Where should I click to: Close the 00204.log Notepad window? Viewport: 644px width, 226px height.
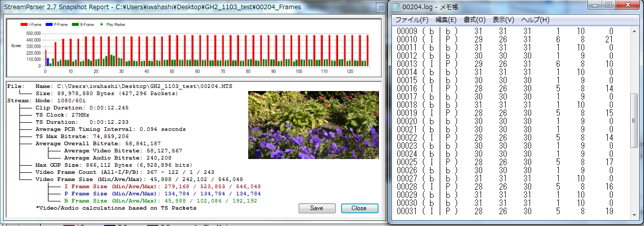pos(628,5)
